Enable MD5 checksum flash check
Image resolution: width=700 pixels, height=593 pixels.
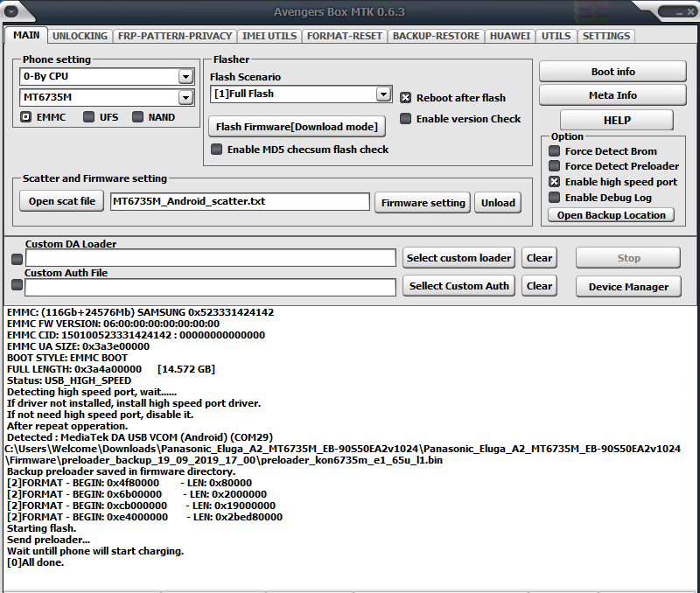pos(216,149)
